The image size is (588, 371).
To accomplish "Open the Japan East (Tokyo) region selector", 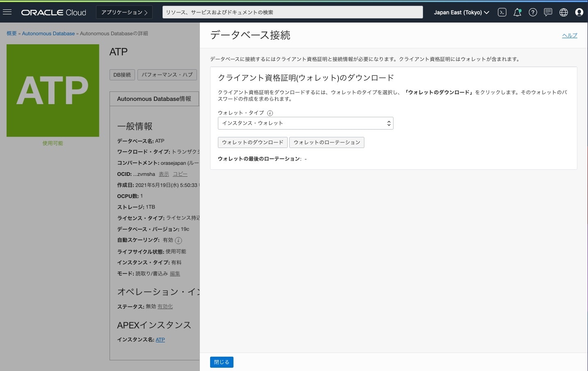I will [461, 12].
